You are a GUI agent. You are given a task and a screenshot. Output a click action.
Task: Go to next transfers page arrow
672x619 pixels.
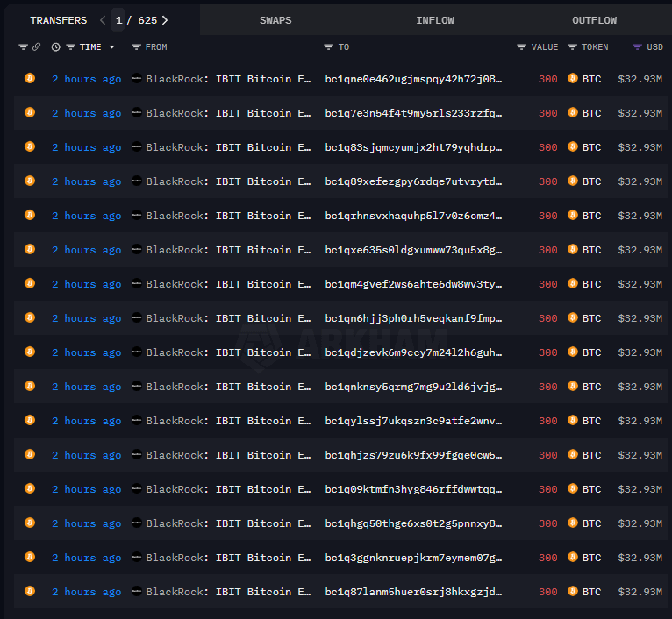165,20
